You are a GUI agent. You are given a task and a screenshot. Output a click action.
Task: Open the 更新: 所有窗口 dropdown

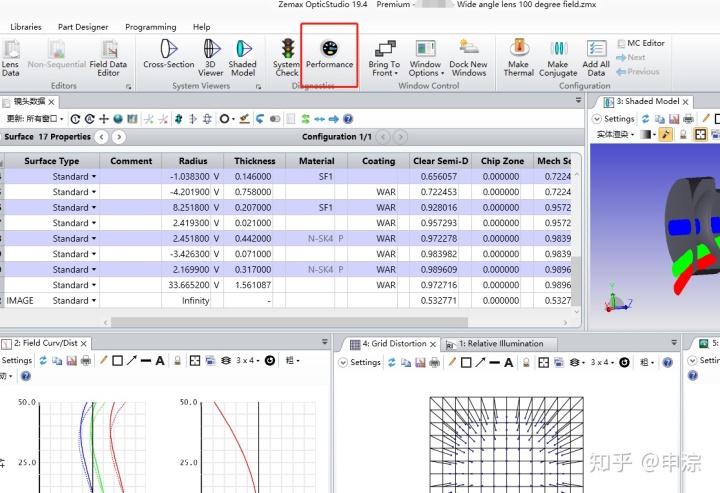(x=35, y=119)
